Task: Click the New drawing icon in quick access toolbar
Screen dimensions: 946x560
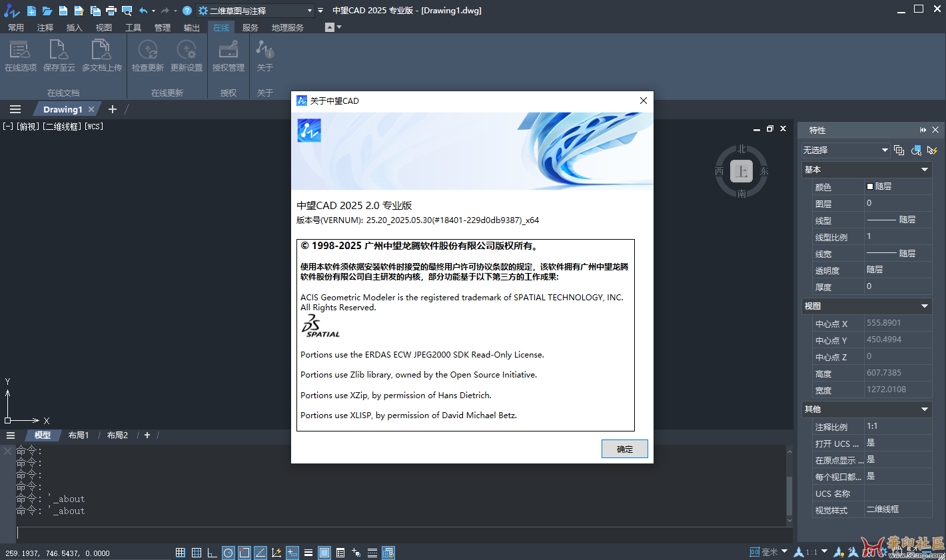Action: tap(31, 11)
